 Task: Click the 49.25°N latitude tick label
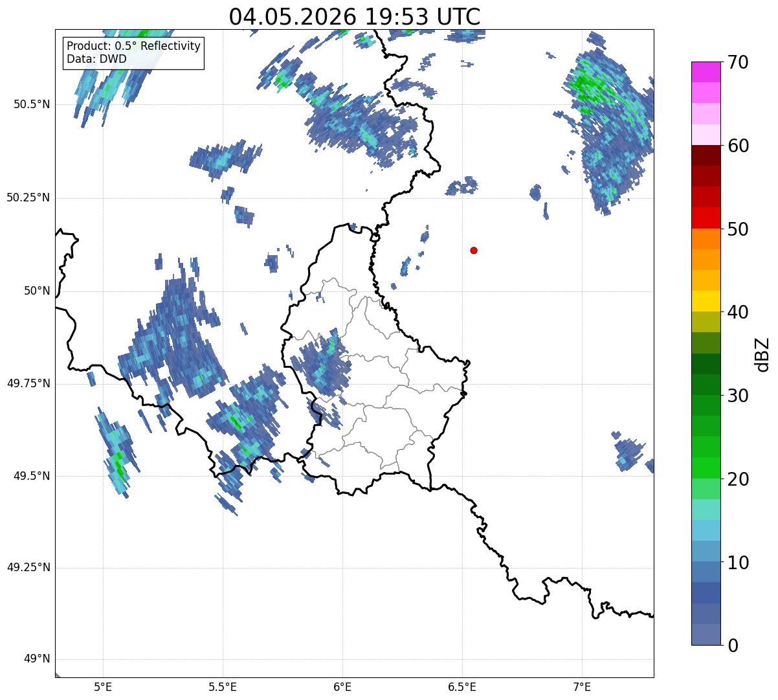pos(28,568)
